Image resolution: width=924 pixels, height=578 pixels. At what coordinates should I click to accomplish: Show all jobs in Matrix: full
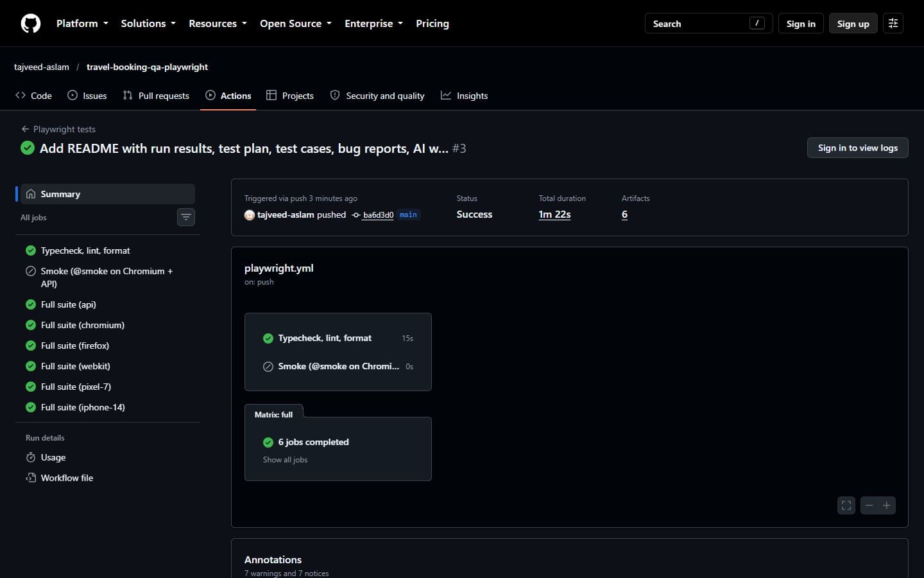tap(285, 460)
